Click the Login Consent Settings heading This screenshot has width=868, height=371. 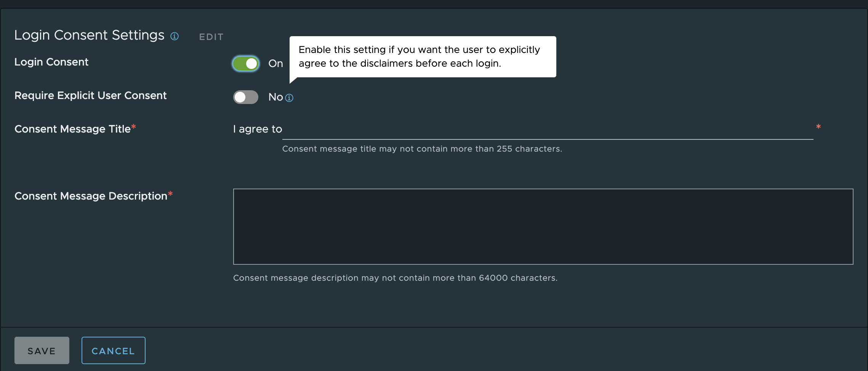(89, 35)
